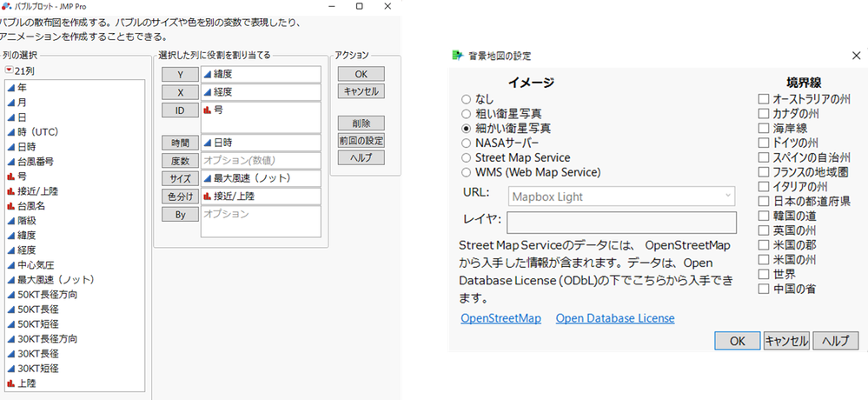This screenshot has height=400, width=868.
Task: Enable the 米国の郡 checkbox
Action: (764, 245)
